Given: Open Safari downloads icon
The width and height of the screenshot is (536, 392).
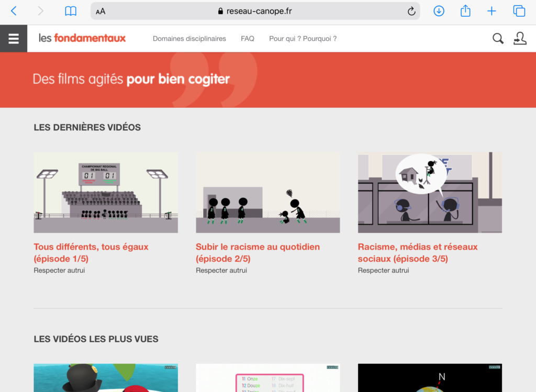Looking at the screenshot, I should (439, 11).
